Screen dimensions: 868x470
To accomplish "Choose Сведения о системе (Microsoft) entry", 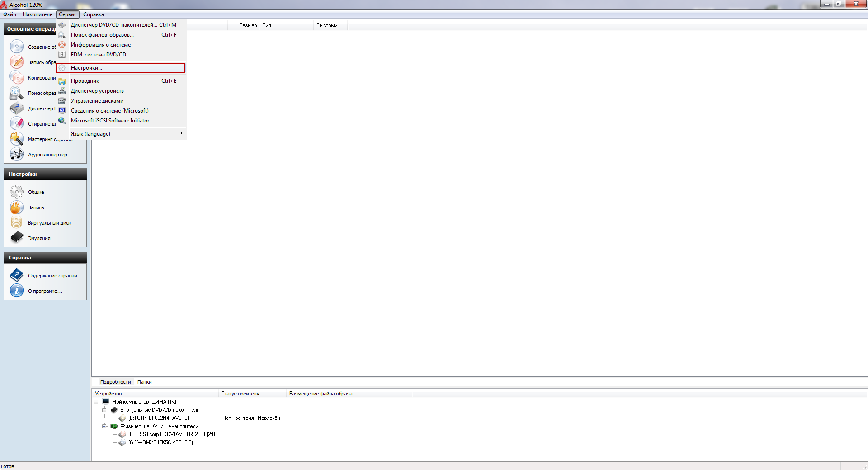I will click(121, 111).
